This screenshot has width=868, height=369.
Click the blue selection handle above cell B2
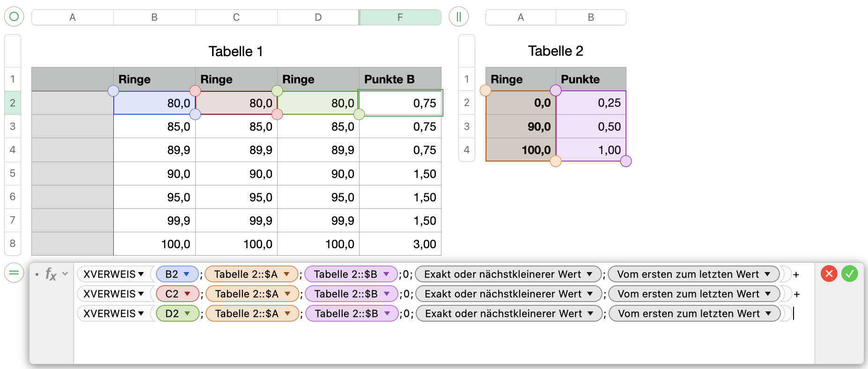[x=113, y=91]
